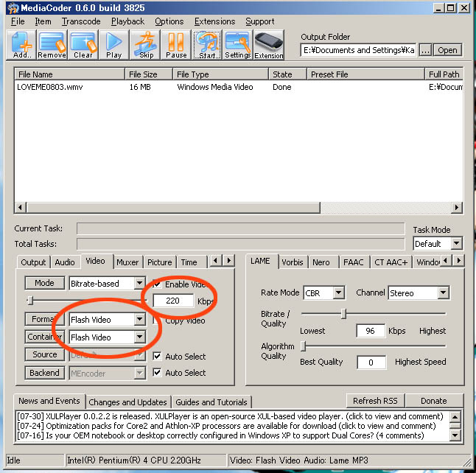Switch to the Output tab
Screen dimensions: 476x473
tap(33, 262)
